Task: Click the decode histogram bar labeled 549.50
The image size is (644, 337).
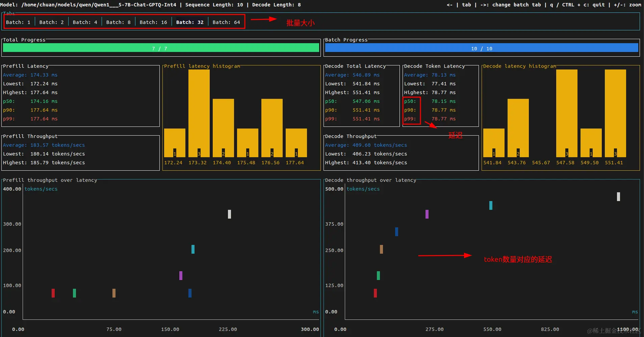Action: coord(591,143)
